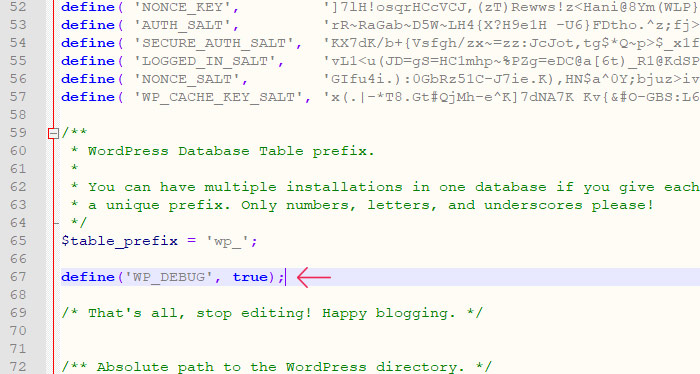
Task: Click the 'WP_DEBUG' string on line 67
Action: [169, 277]
